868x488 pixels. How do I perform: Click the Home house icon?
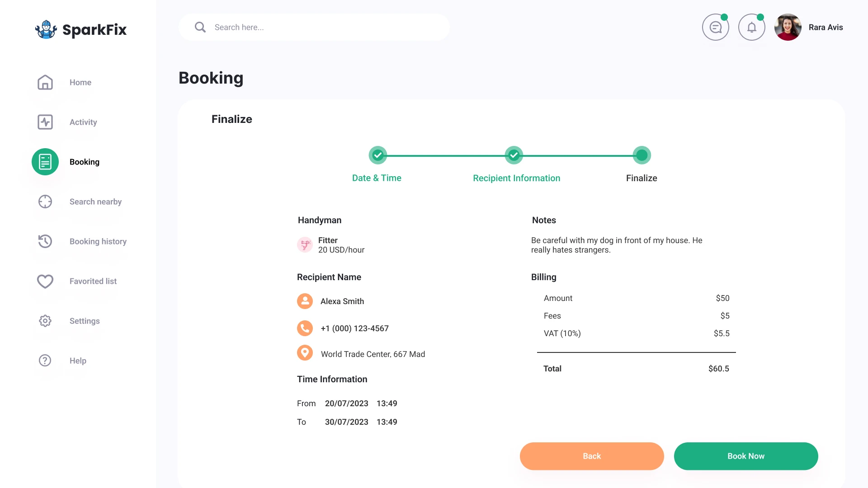45,82
